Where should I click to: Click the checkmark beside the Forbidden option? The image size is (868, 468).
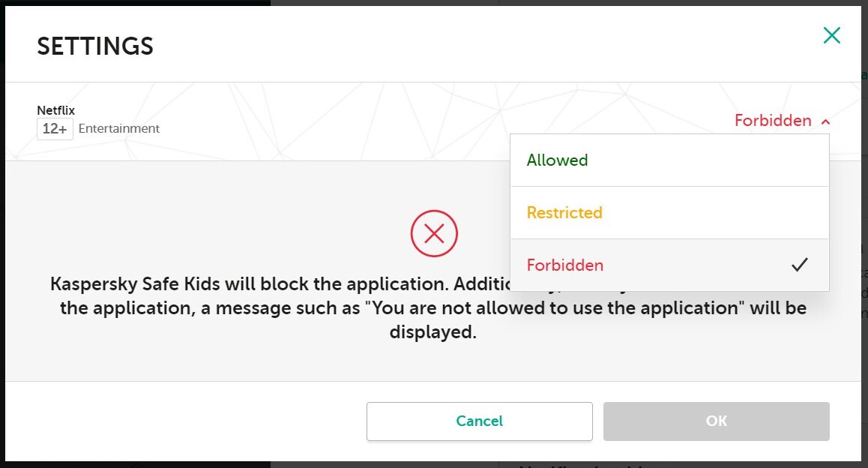(800, 265)
